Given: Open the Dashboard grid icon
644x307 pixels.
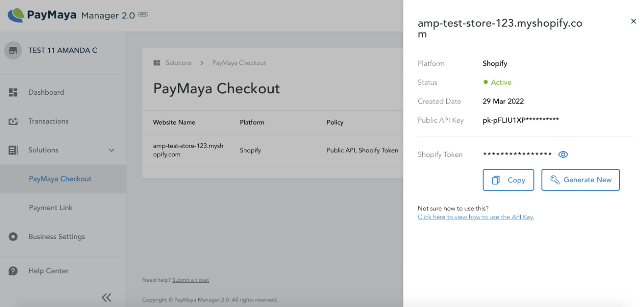Looking at the screenshot, I should (13, 92).
